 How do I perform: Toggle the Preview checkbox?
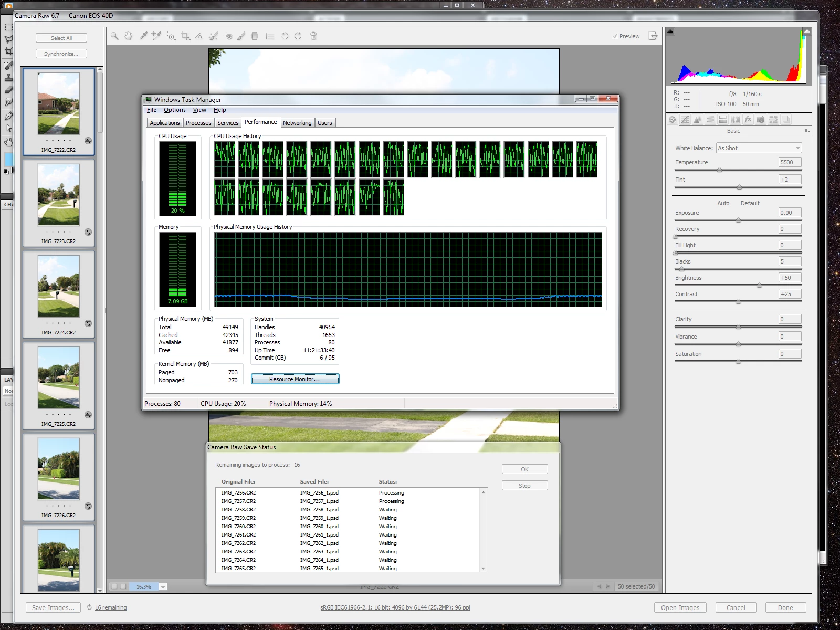pos(615,36)
